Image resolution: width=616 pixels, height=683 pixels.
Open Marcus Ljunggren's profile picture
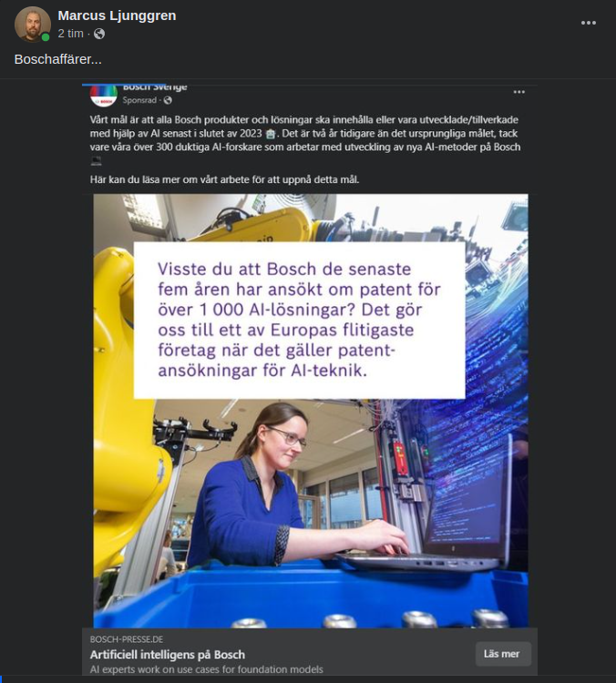click(x=33, y=25)
